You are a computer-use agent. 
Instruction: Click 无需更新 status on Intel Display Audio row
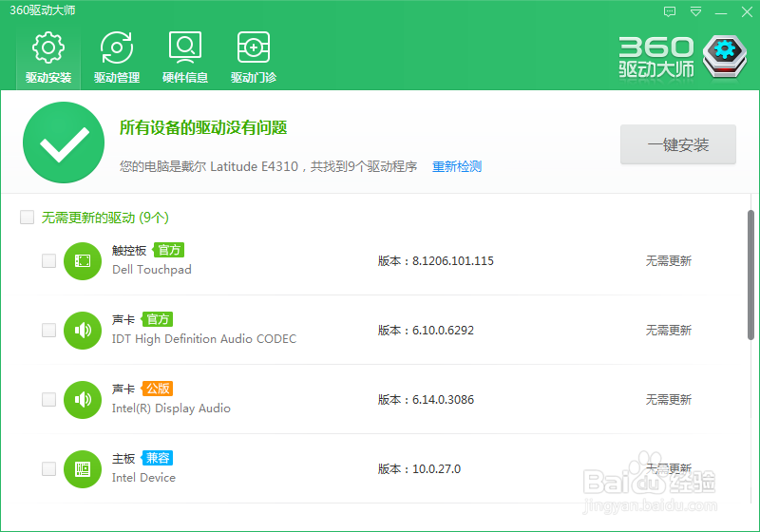[669, 400]
